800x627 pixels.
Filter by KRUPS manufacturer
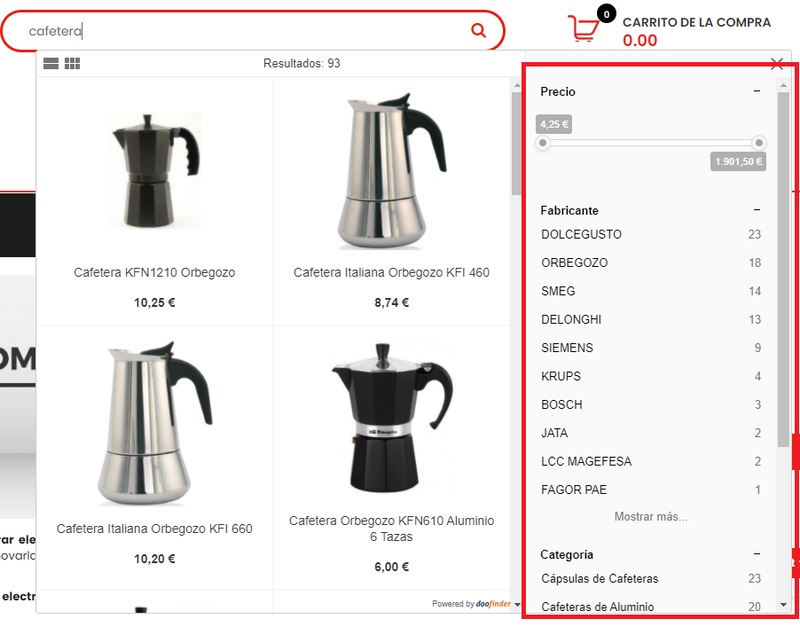tap(651, 376)
